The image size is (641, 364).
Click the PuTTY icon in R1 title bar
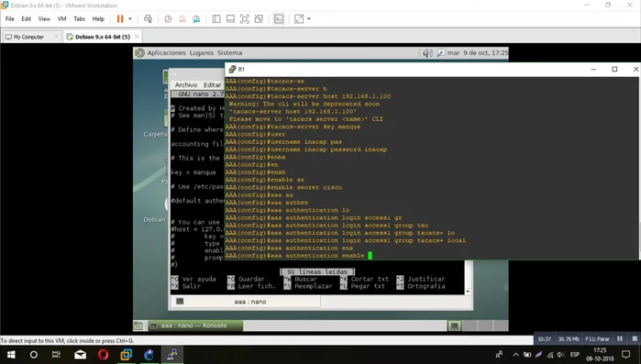(x=232, y=69)
